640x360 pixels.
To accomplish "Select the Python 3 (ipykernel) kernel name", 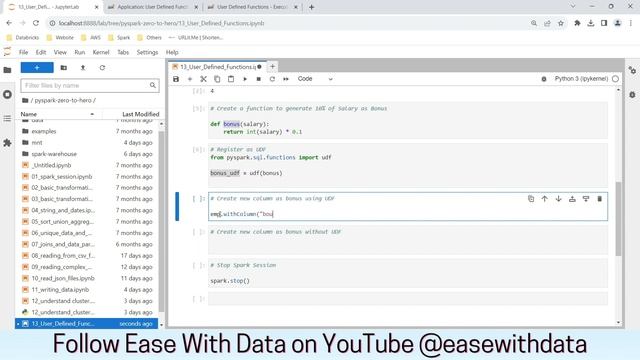I will (x=581, y=78).
